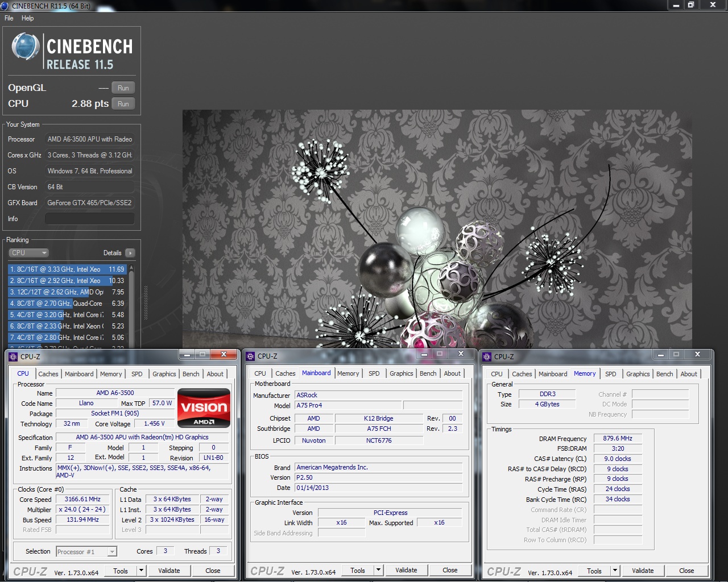Click Validate in first CPU-Z window
The image size is (728, 582).
point(169,571)
